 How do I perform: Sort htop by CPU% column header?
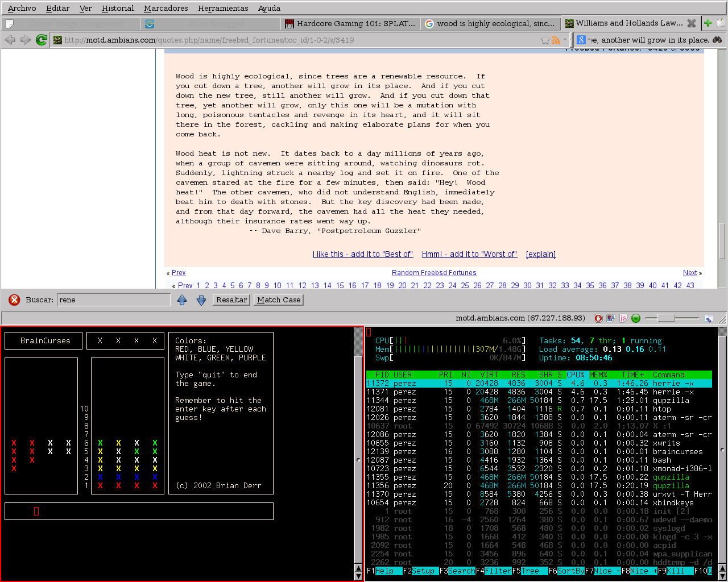pyautogui.click(x=576, y=375)
